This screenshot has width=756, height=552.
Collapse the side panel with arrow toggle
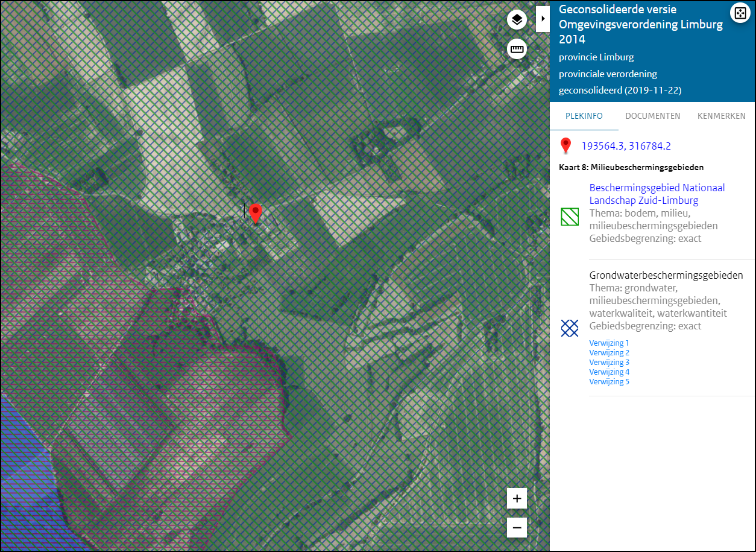click(543, 19)
